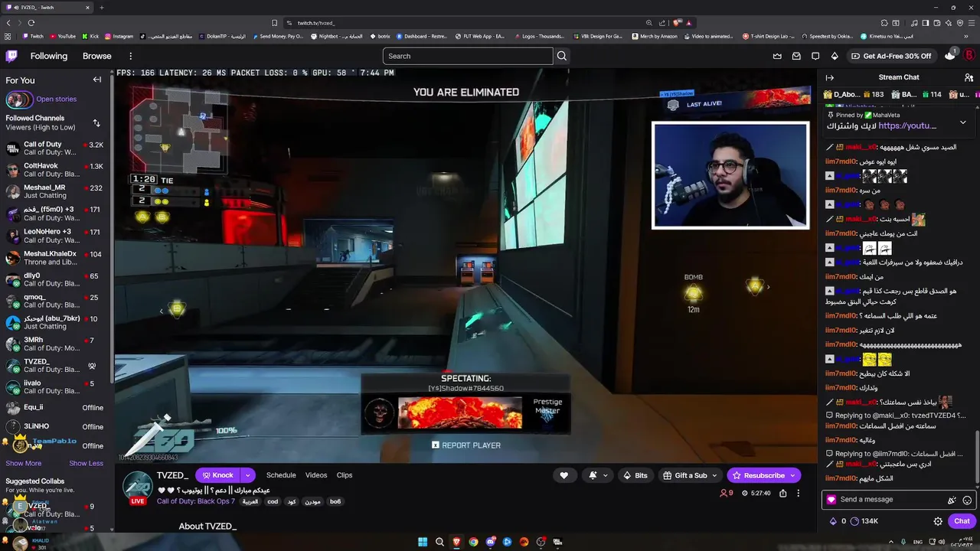Open the stream's three-dot options menu
980x551 pixels.
coord(798,494)
